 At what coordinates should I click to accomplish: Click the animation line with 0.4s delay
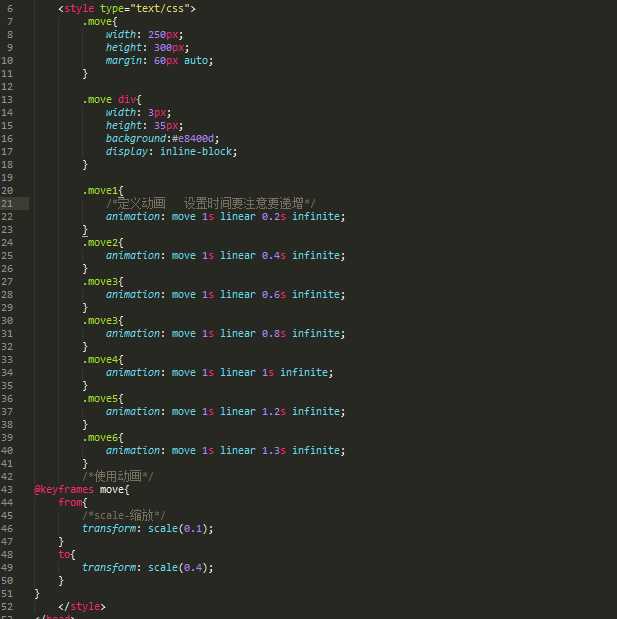225,256
